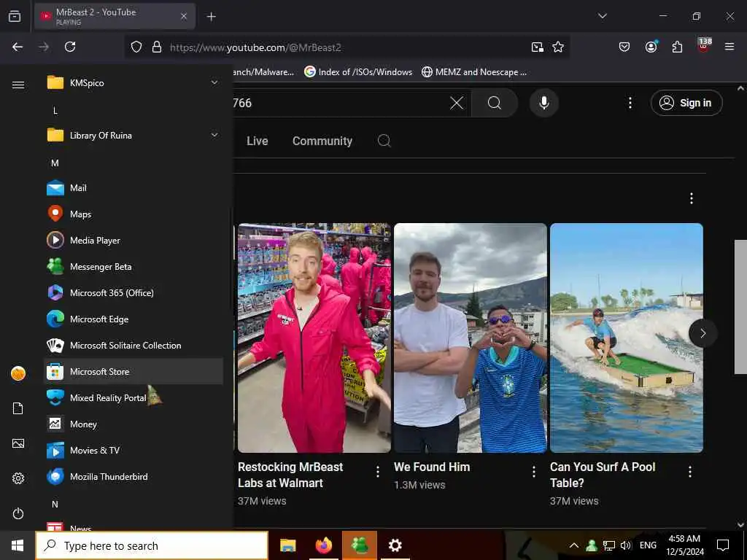This screenshot has width=747, height=560.
Task: Open Settings from Start sidebar gear
Action: 18,478
